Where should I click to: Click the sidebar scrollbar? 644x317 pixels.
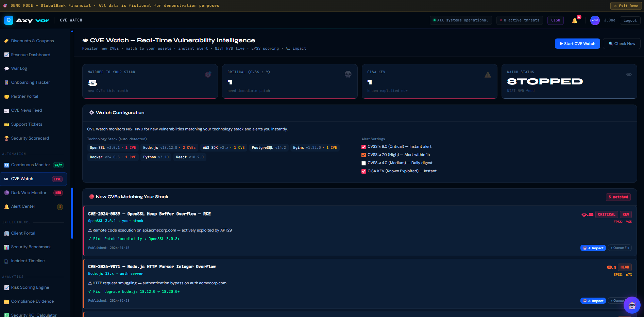point(72,213)
